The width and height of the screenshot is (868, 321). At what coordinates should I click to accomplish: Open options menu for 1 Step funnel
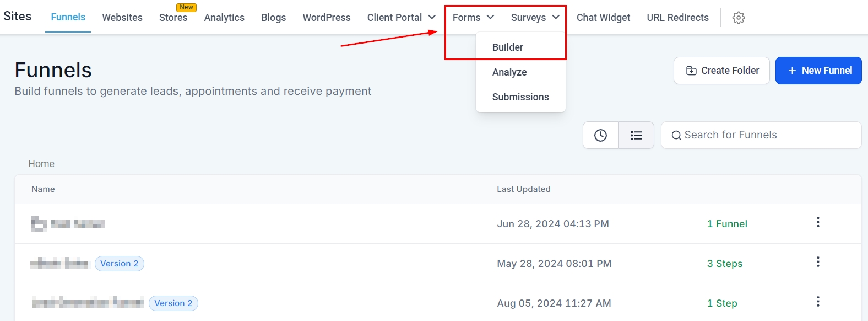pos(818,302)
